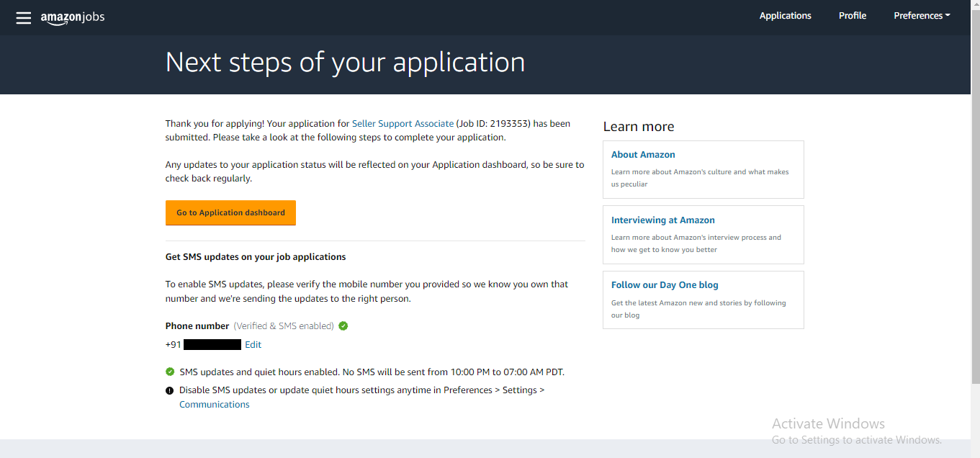Open the Seller Support Associate job link
980x458 pixels.
pos(403,124)
